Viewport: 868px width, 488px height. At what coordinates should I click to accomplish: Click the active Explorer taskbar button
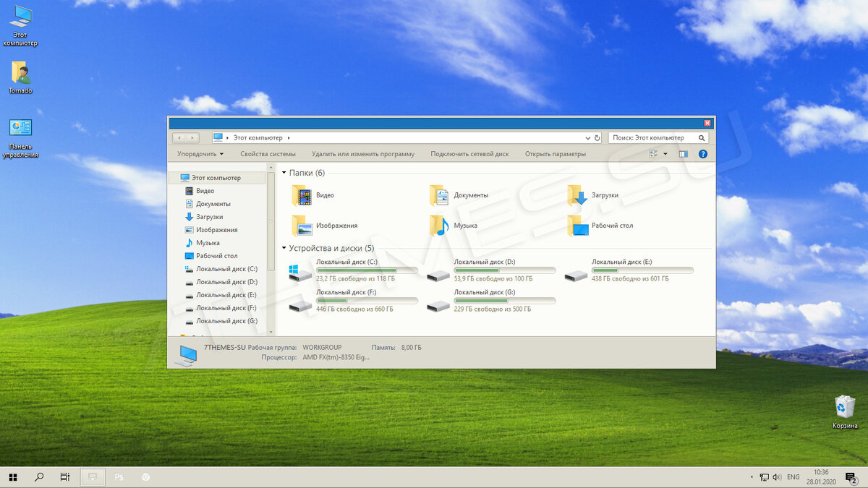(x=92, y=477)
